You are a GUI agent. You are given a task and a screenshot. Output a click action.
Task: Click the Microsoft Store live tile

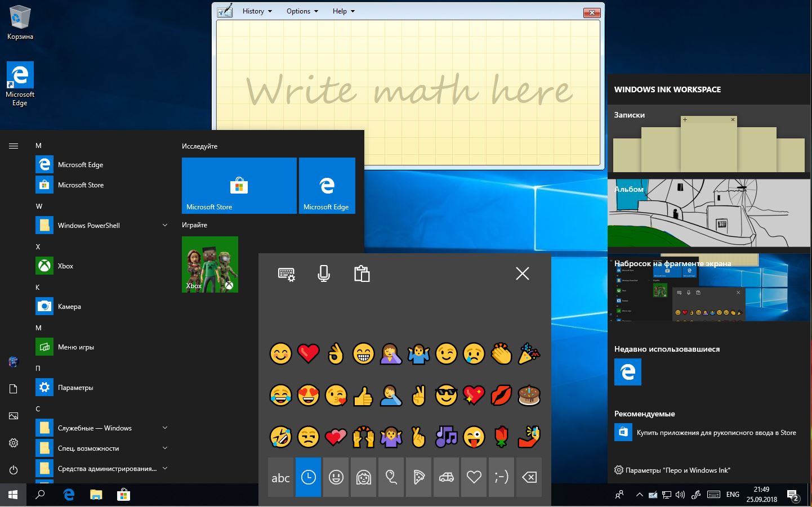(x=239, y=186)
